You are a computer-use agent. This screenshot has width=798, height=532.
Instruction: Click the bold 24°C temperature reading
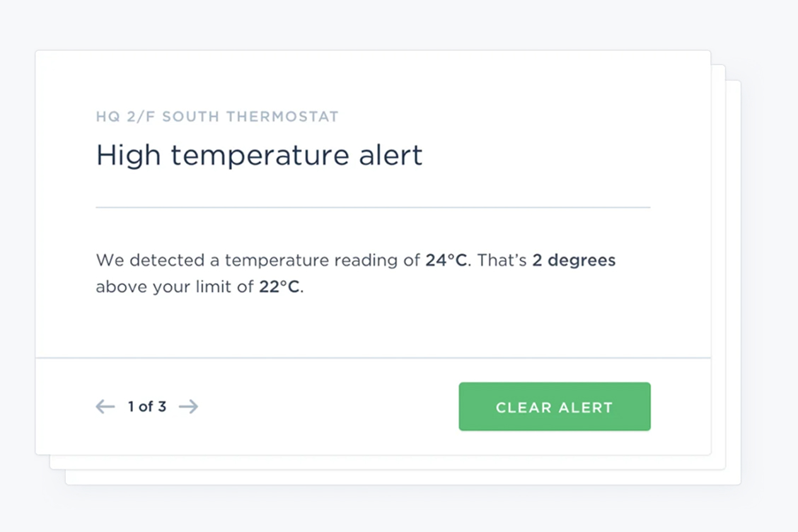click(448, 260)
